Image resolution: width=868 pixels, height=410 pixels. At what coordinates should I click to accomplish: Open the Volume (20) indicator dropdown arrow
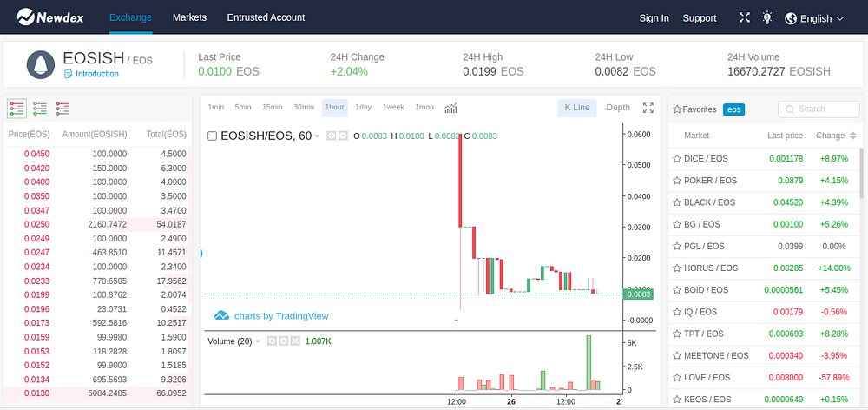[258, 341]
